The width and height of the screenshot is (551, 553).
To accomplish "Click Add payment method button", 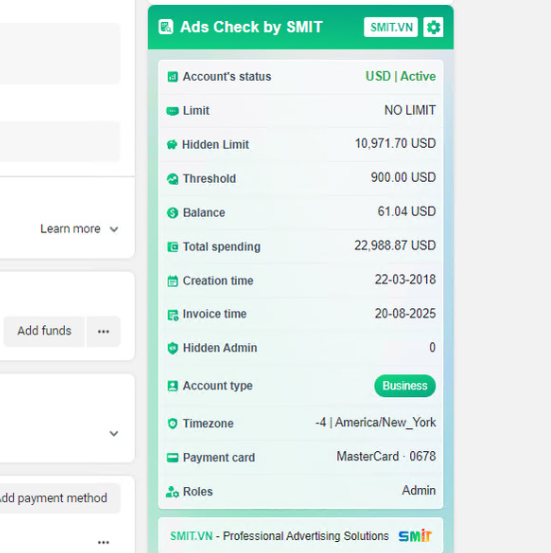I will tap(53, 498).
